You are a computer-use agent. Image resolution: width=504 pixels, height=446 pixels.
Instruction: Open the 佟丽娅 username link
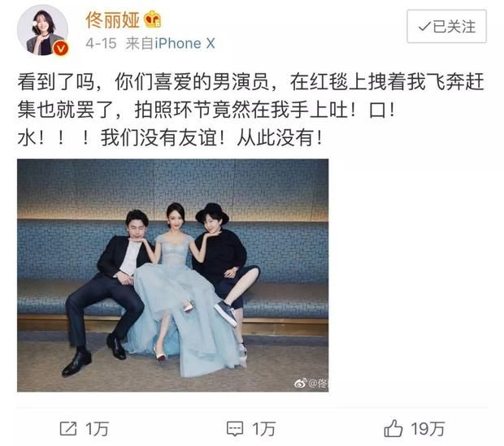click(x=112, y=20)
